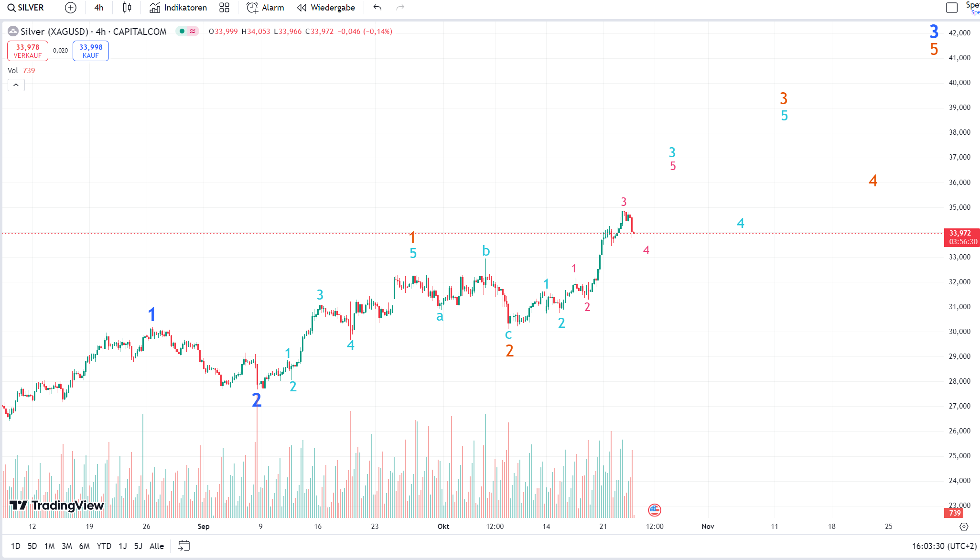This screenshot has height=560, width=980.
Task: Open the chart time axis settings gear
Action: [x=964, y=527]
